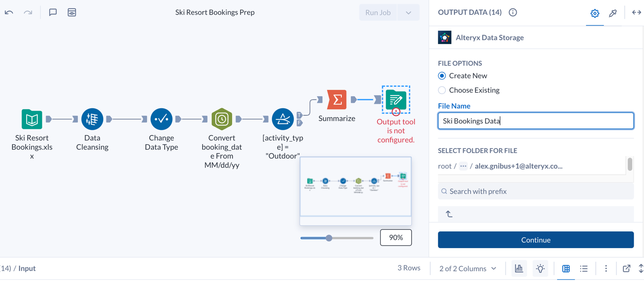Open the three-dot more options menu
This screenshot has width=644, height=281.
[606, 268]
